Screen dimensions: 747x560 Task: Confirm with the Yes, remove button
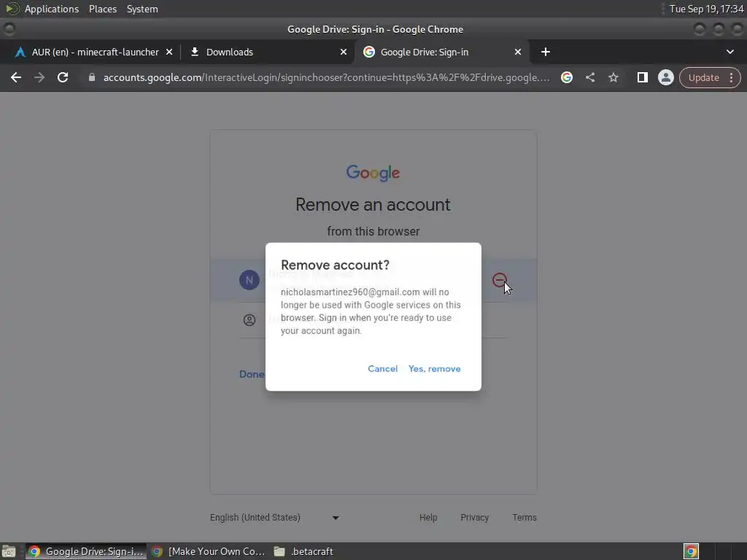coord(435,368)
